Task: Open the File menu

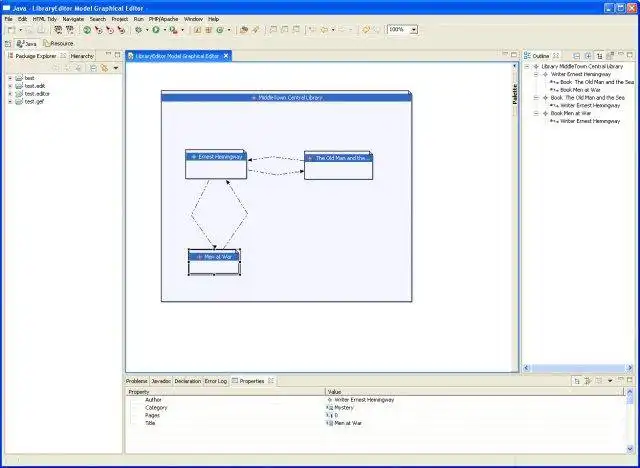Action: coord(9,19)
